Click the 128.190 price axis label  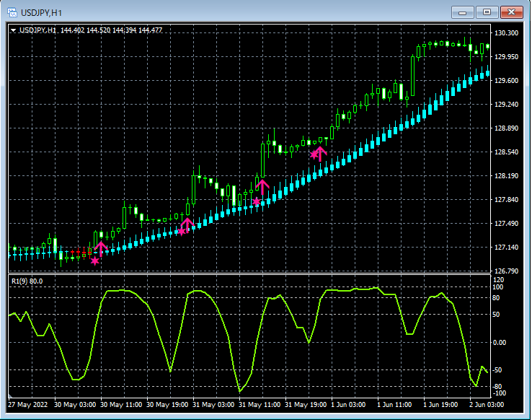(x=506, y=175)
